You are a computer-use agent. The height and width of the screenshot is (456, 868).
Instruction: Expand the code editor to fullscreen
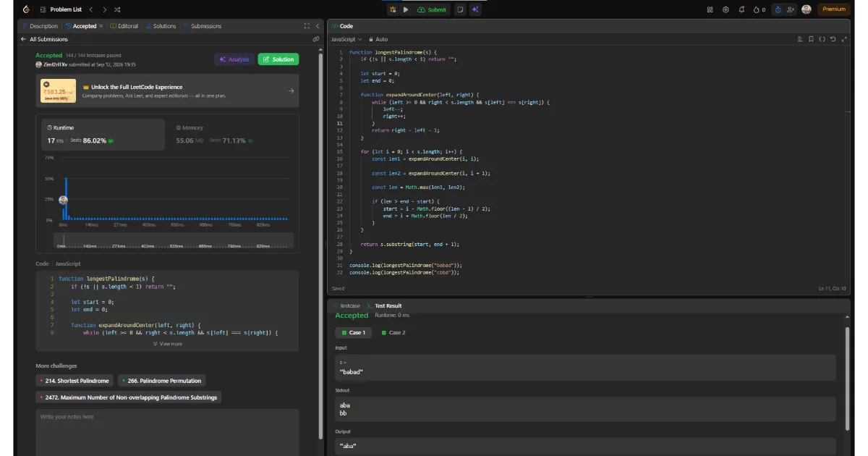click(844, 39)
